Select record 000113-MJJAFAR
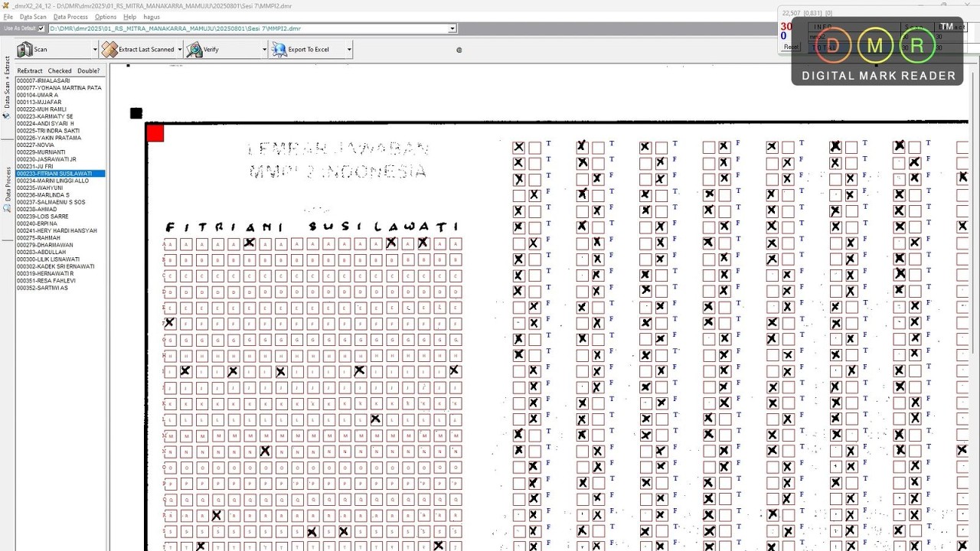Screen dimensions: 980x551 tap(60, 102)
